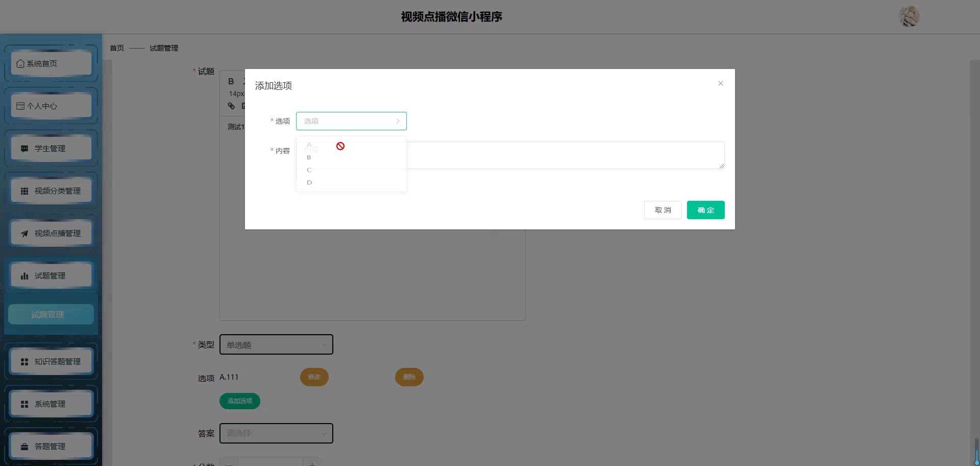
Task: Click the card icon beside 个人中心
Action: pos(20,106)
